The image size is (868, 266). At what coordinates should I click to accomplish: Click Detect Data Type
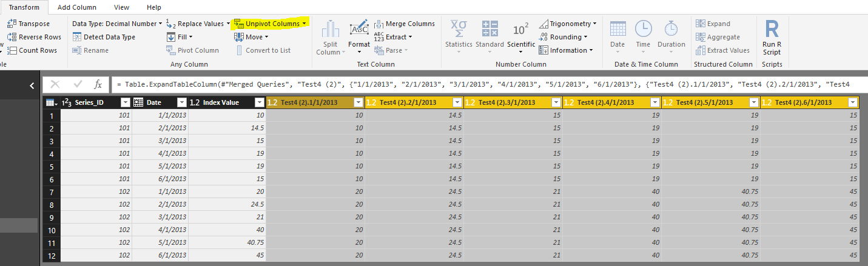pyautogui.click(x=104, y=37)
